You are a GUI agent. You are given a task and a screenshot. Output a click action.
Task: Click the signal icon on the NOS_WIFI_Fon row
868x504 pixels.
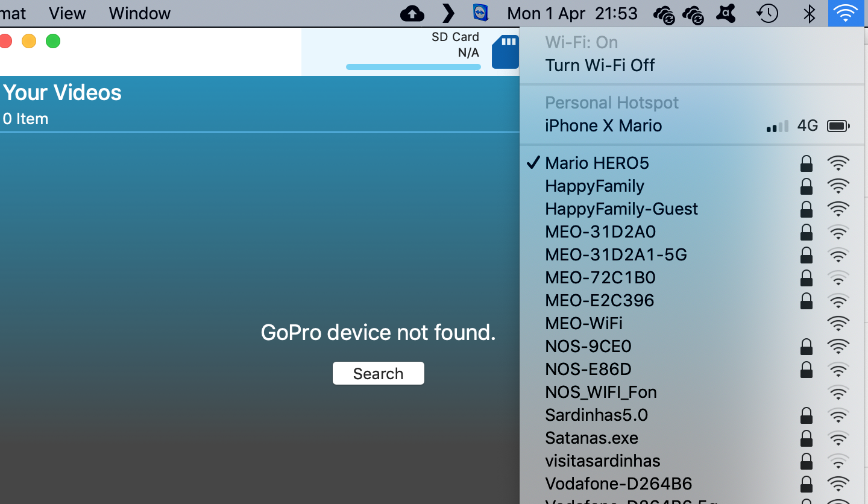[838, 392]
